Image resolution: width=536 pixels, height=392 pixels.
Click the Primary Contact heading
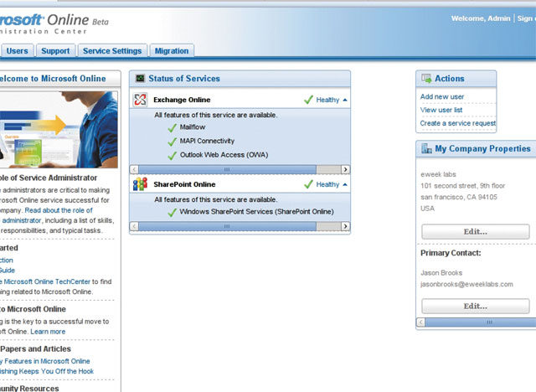[x=451, y=253]
